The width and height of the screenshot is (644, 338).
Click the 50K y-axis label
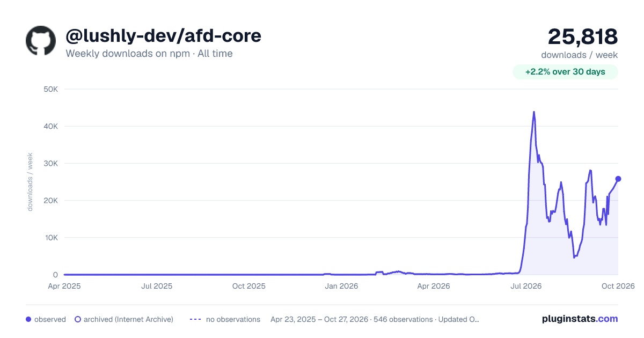(50, 89)
